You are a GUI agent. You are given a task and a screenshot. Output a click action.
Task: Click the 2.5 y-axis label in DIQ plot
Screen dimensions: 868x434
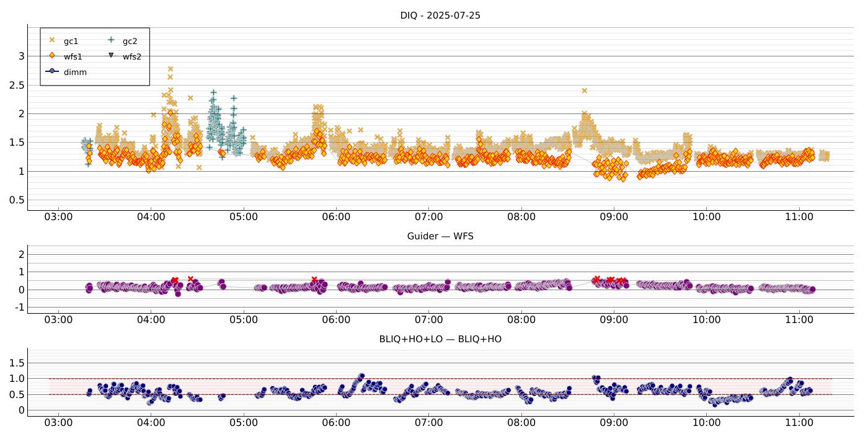16,85
